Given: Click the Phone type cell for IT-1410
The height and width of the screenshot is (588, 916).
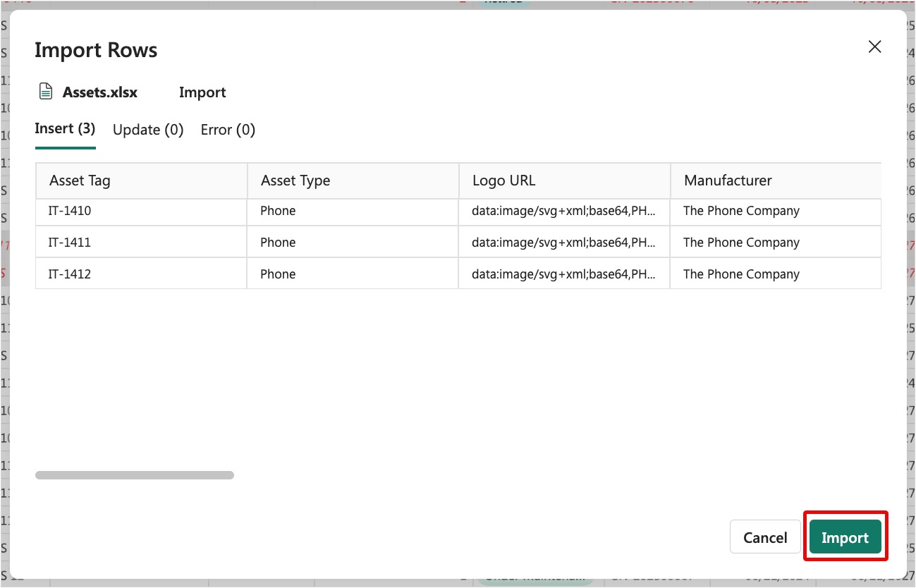Looking at the screenshot, I should click(x=353, y=211).
